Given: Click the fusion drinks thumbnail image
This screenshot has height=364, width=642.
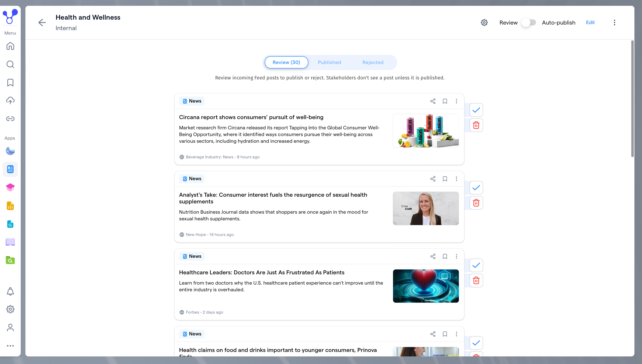Looking at the screenshot, I should [x=426, y=131].
